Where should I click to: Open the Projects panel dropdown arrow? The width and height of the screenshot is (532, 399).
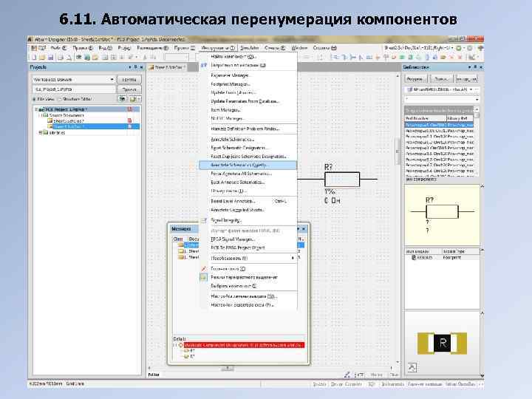pyautogui.click(x=130, y=67)
